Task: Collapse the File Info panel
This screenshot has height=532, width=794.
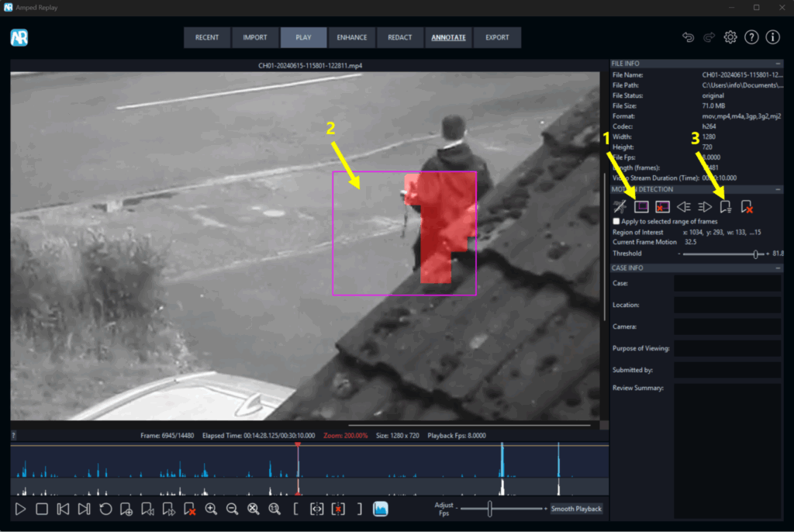Action: 777,64
